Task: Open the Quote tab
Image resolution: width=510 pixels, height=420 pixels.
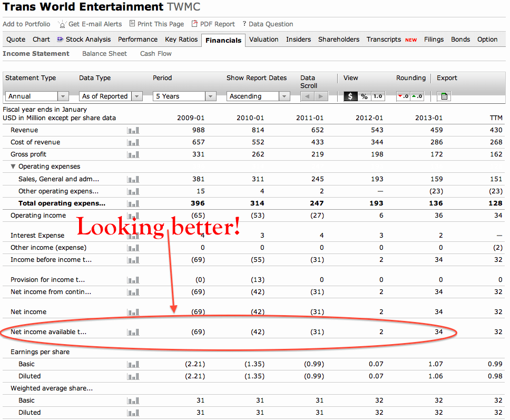Action: (16, 40)
